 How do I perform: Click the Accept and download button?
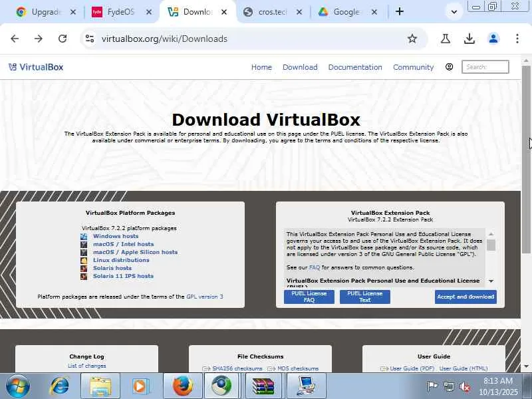465,297
